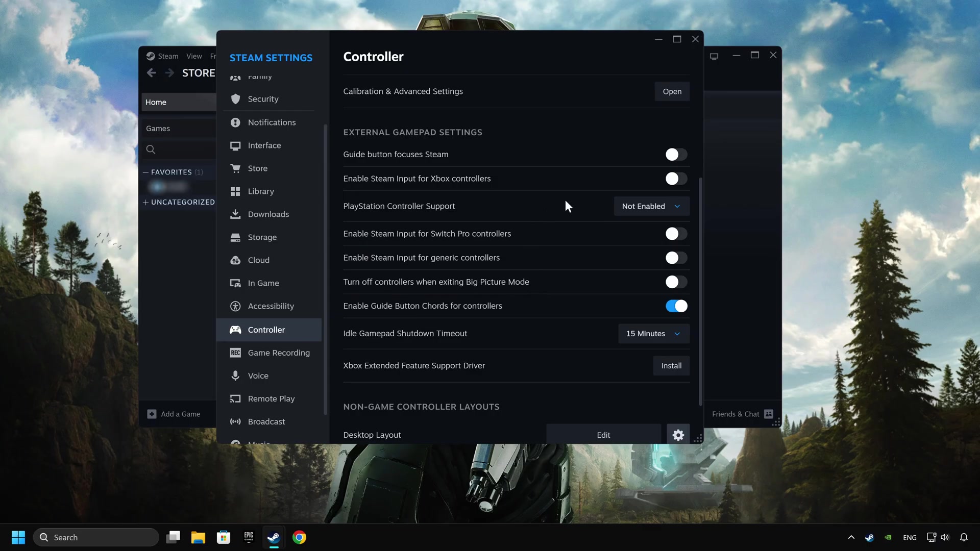Click the In Game overlay icon
This screenshot has width=980, height=551.
tap(235, 283)
